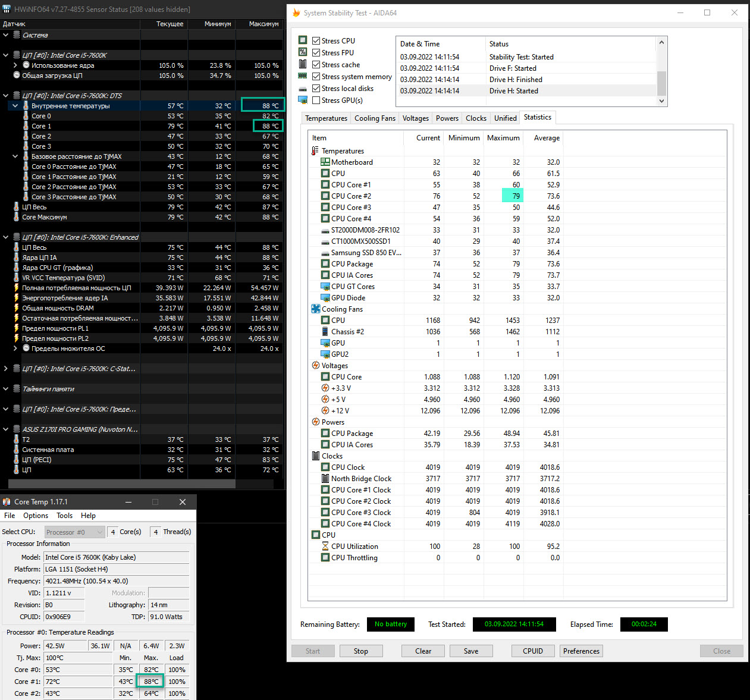This screenshot has width=750, height=700.
Task: Click the fan icon of Cooling Fans group
Action: pos(316,309)
